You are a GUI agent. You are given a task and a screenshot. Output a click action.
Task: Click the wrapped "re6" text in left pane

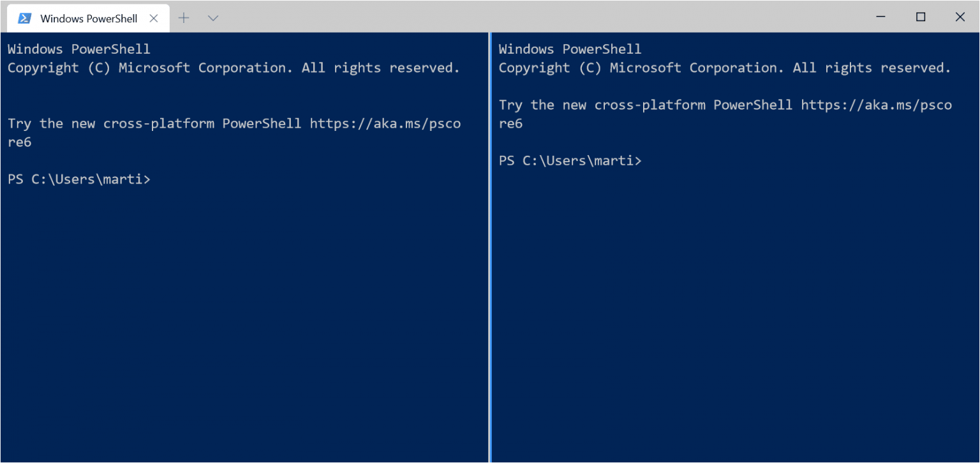pos(20,142)
